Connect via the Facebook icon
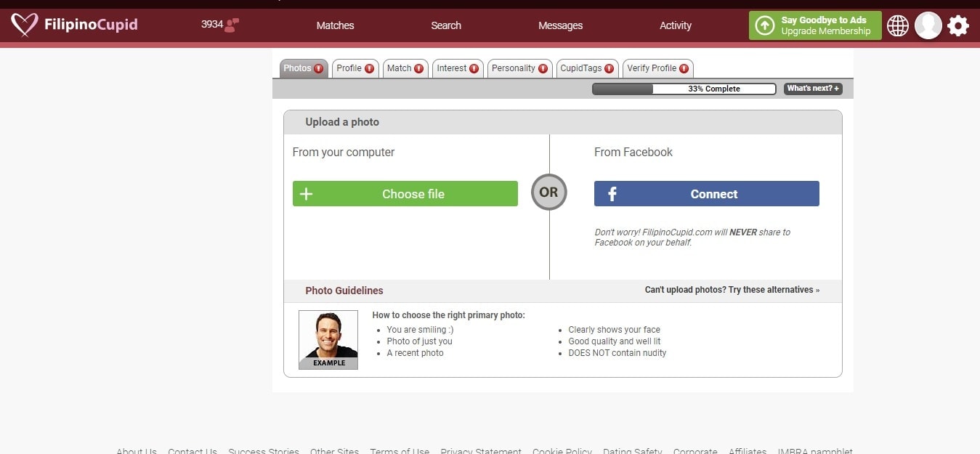 point(611,193)
